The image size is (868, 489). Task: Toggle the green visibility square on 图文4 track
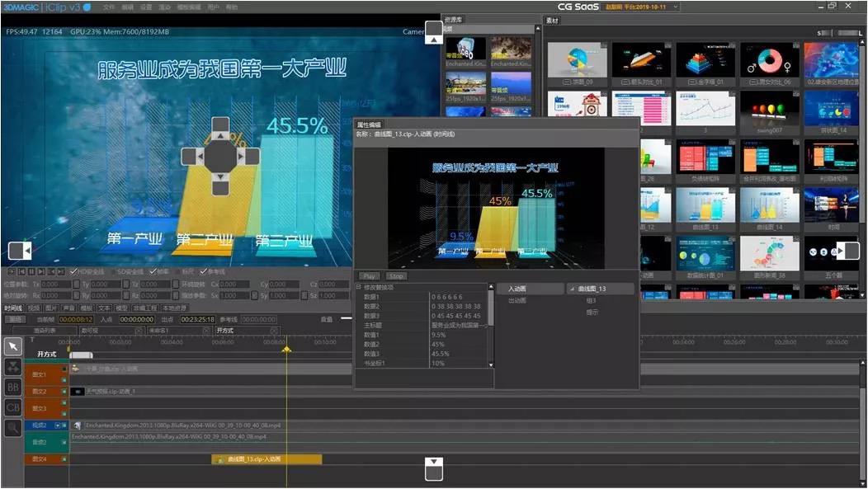(64, 459)
